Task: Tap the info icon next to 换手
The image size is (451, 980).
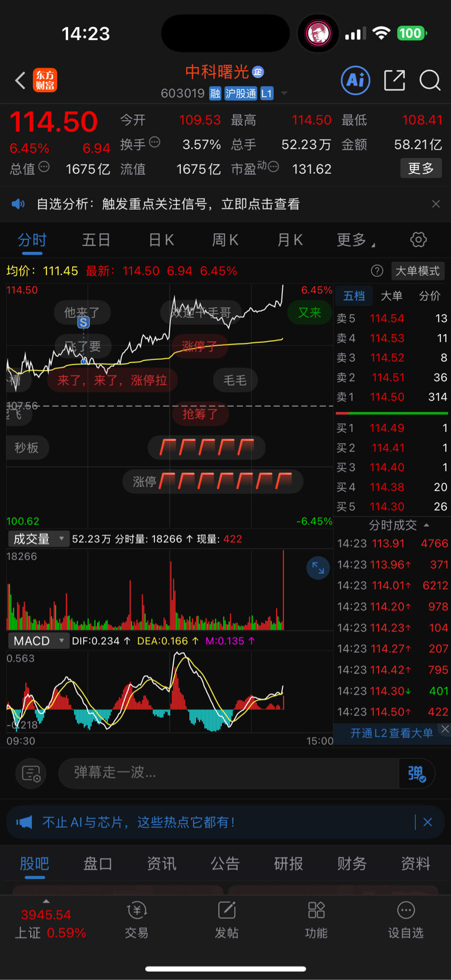Action: click(154, 142)
